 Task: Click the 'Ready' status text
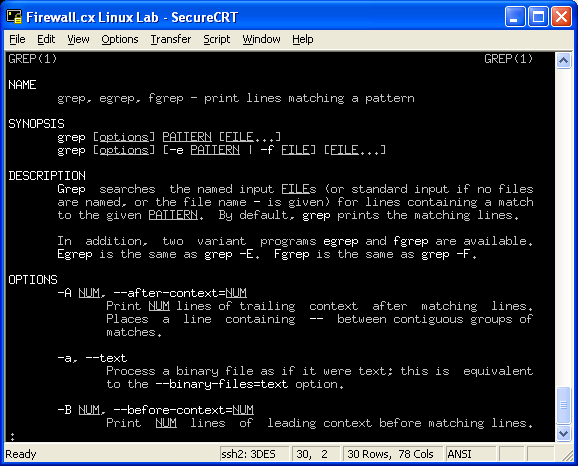(21, 454)
